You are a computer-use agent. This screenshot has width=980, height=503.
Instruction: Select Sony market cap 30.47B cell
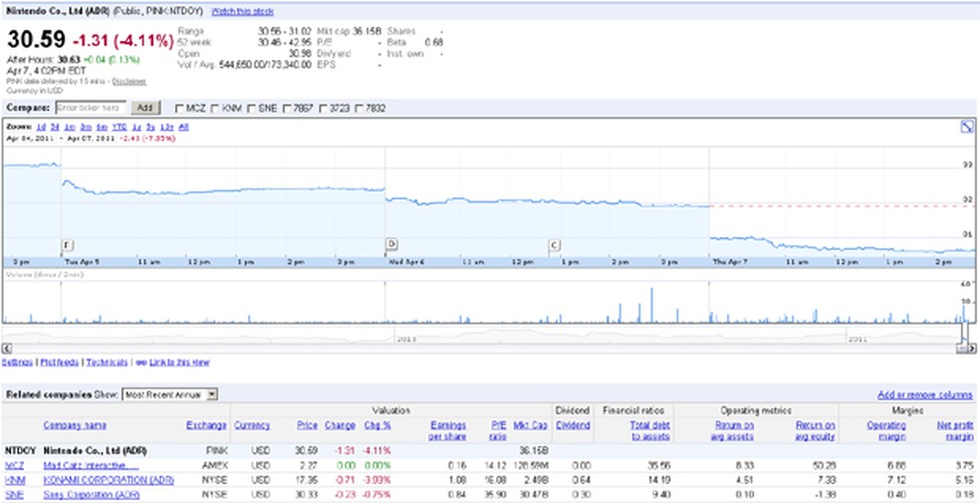(x=535, y=495)
